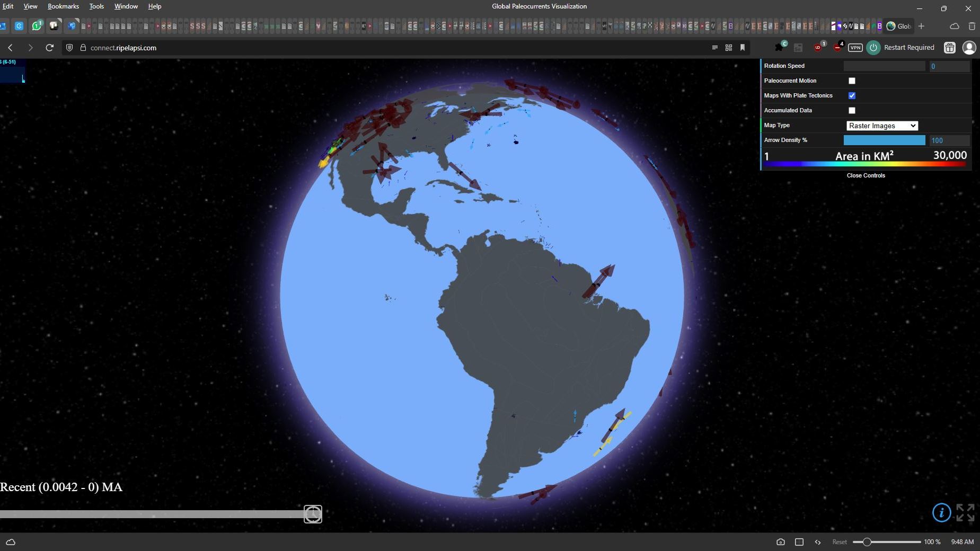Click the Restart Required button
This screenshot has width=980, height=551.
[901, 48]
